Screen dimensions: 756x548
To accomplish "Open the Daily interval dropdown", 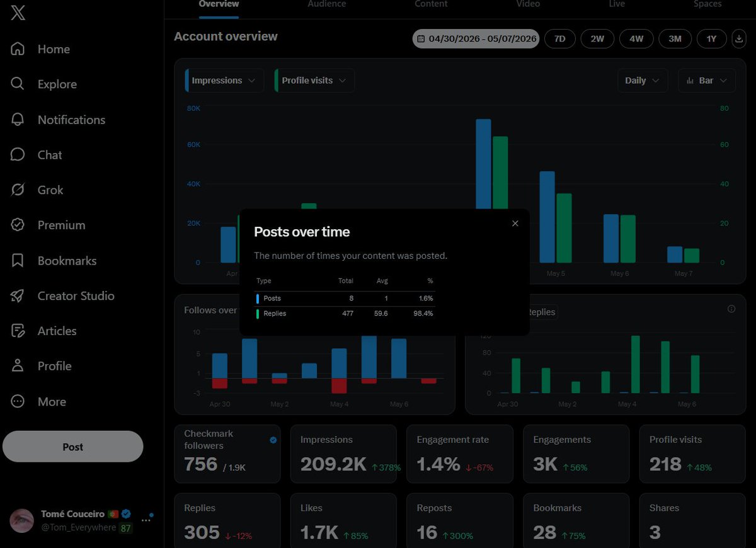I will click(643, 81).
